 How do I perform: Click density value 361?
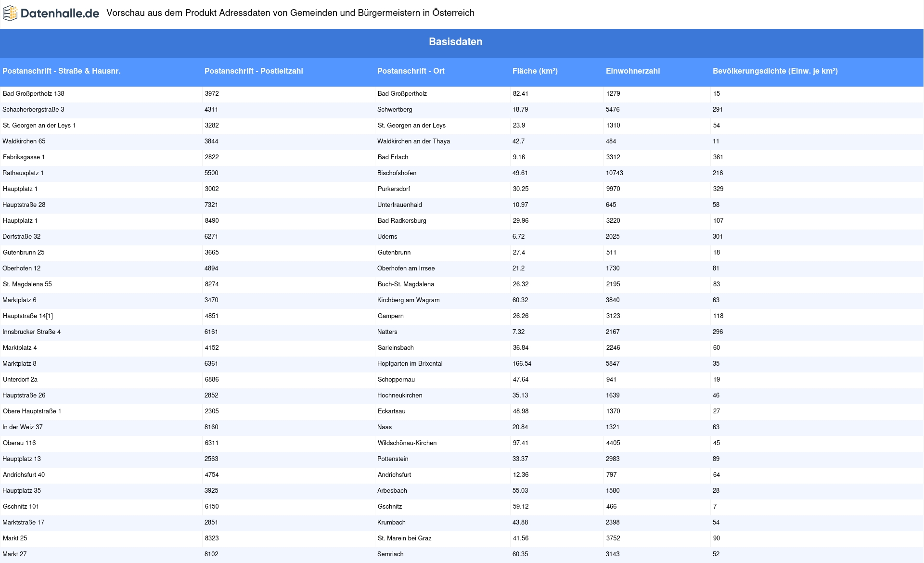click(x=718, y=157)
